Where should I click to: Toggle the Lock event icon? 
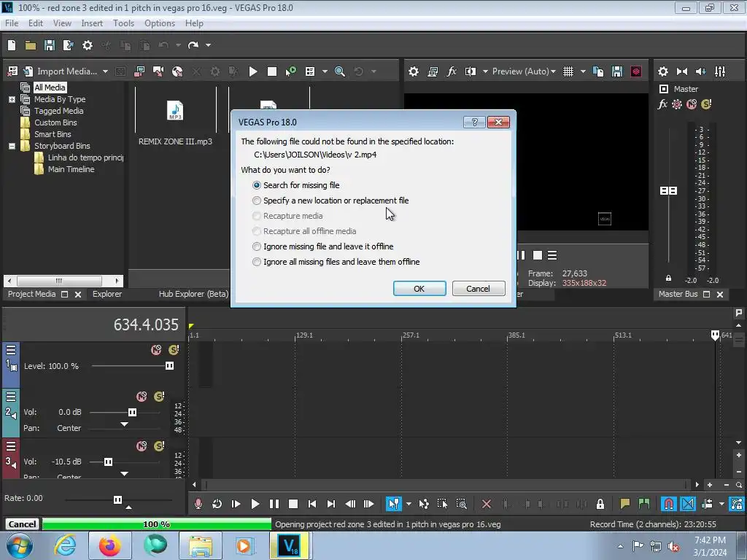(x=600, y=504)
